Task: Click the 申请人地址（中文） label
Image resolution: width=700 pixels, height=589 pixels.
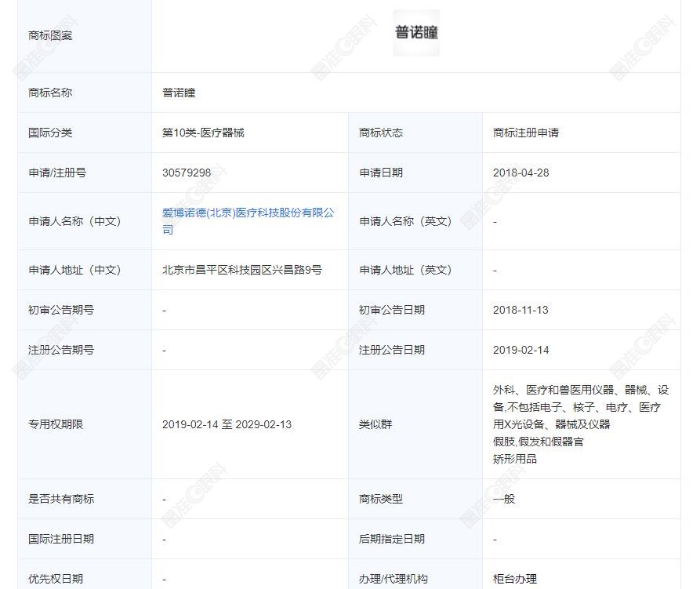Action: click(74, 270)
